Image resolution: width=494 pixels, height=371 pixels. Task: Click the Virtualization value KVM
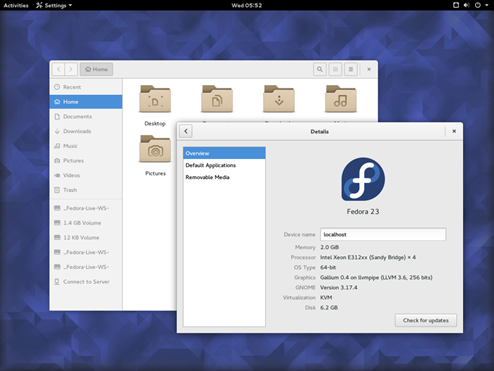tap(326, 297)
